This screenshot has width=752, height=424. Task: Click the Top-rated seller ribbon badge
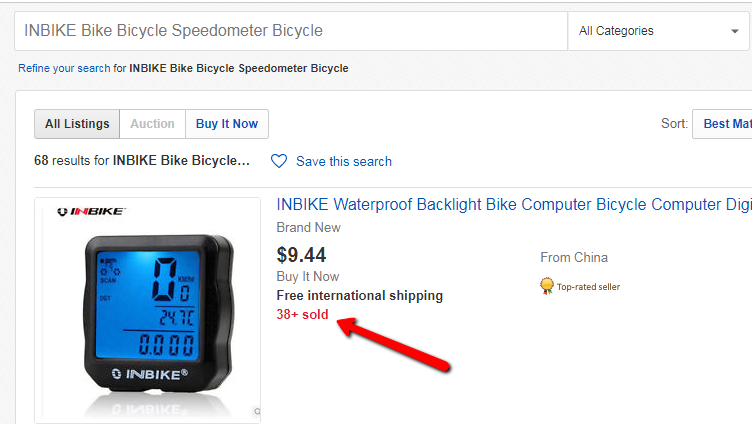point(547,286)
